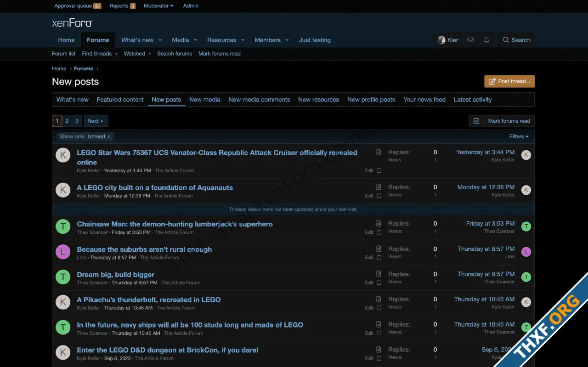Click last-poster avatar on Dream big row
This screenshot has width=588, height=367.
click(x=526, y=277)
